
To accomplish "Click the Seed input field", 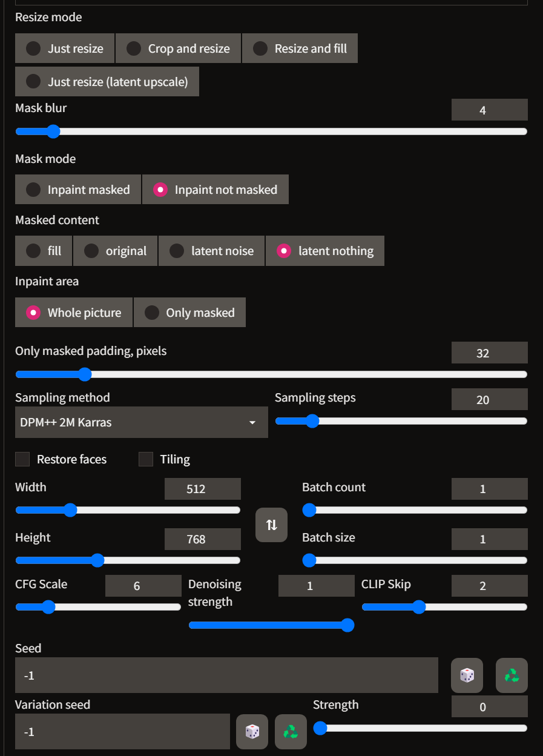I will (x=226, y=675).
